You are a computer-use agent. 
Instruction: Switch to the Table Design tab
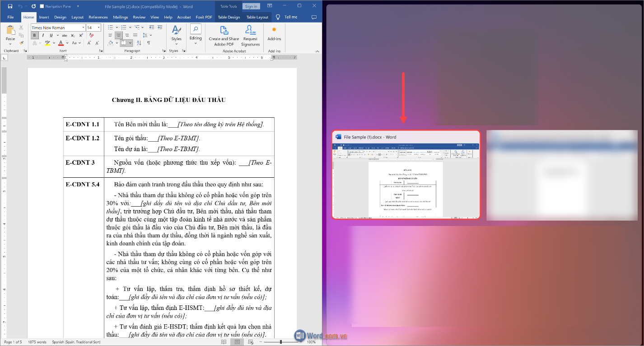click(x=229, y=17)
